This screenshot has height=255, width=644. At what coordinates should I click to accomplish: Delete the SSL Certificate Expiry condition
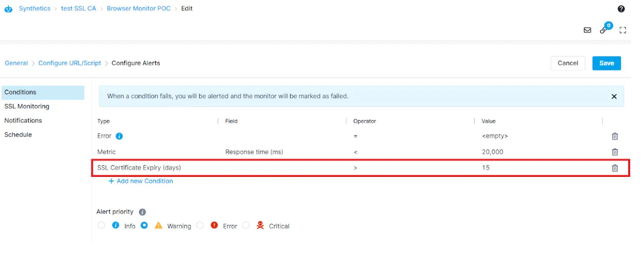coord(615,168)
